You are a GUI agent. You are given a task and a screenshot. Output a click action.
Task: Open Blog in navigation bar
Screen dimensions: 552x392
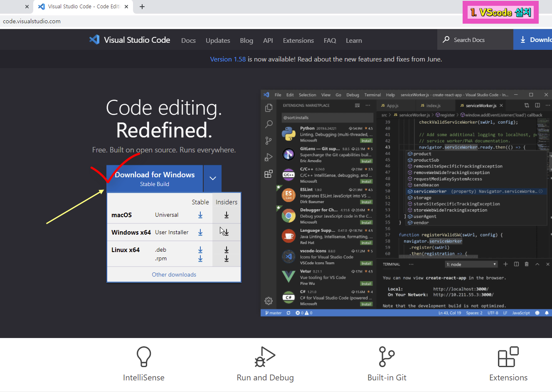246,40
